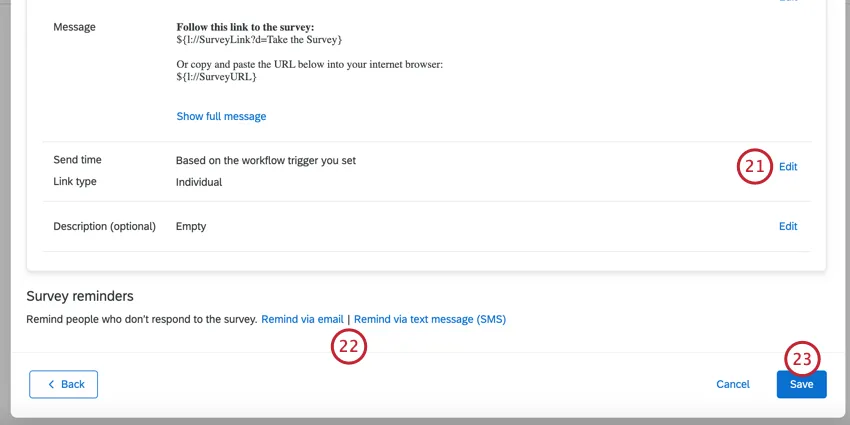Edit the Send time and Link type settings
The width and height of the screenshot is (850, 425).
tap(788, 167)
